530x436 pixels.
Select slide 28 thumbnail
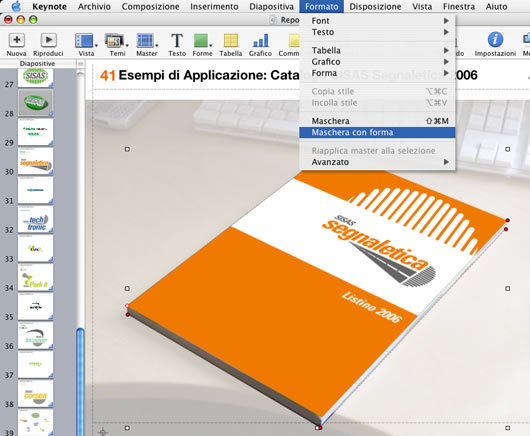click(35, 103)
